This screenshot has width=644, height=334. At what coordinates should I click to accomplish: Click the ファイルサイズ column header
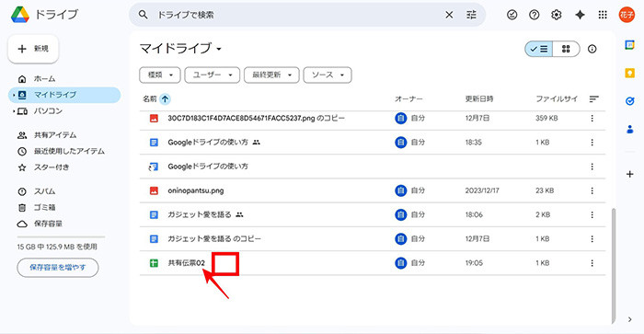[557, 99]
